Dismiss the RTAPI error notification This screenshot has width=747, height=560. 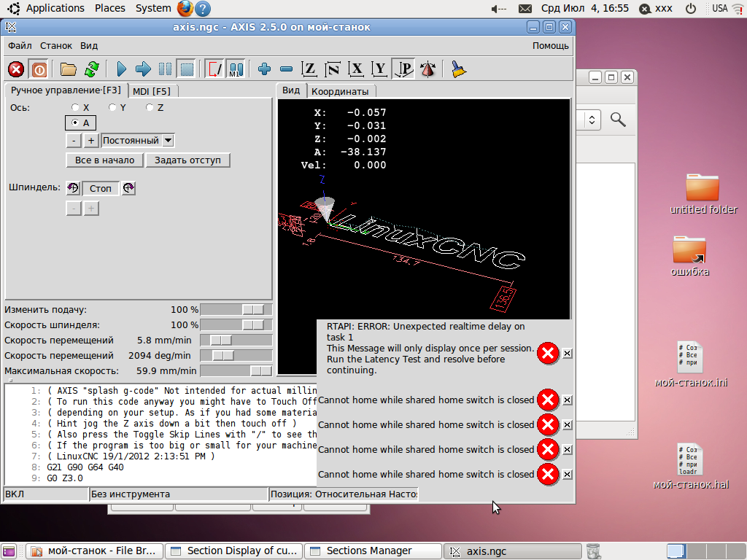tap(567, 354)
